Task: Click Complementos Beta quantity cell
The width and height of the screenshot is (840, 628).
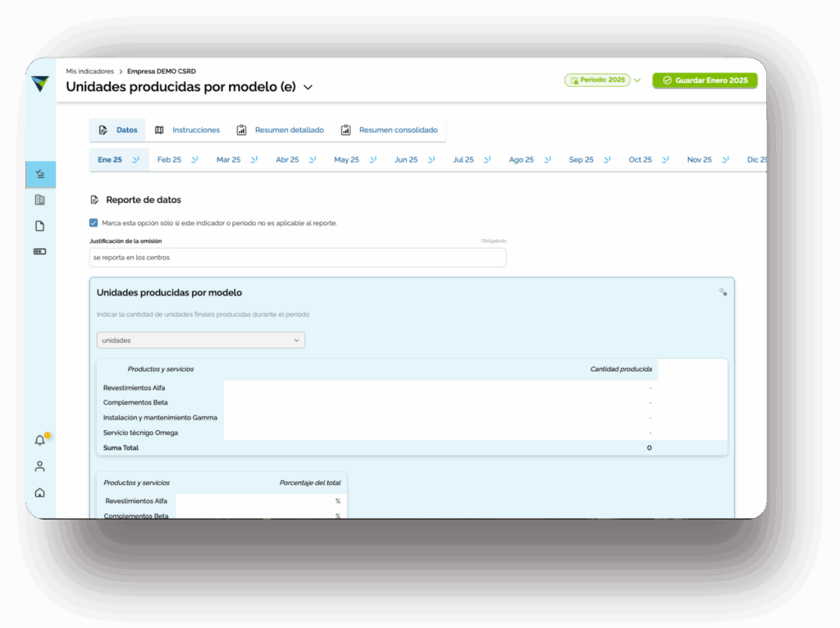Action: click(x=441, y=403)
